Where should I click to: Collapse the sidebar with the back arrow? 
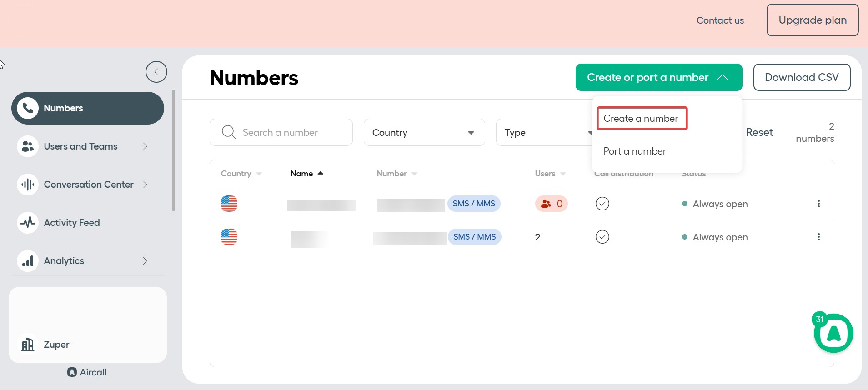coord(156,72)
